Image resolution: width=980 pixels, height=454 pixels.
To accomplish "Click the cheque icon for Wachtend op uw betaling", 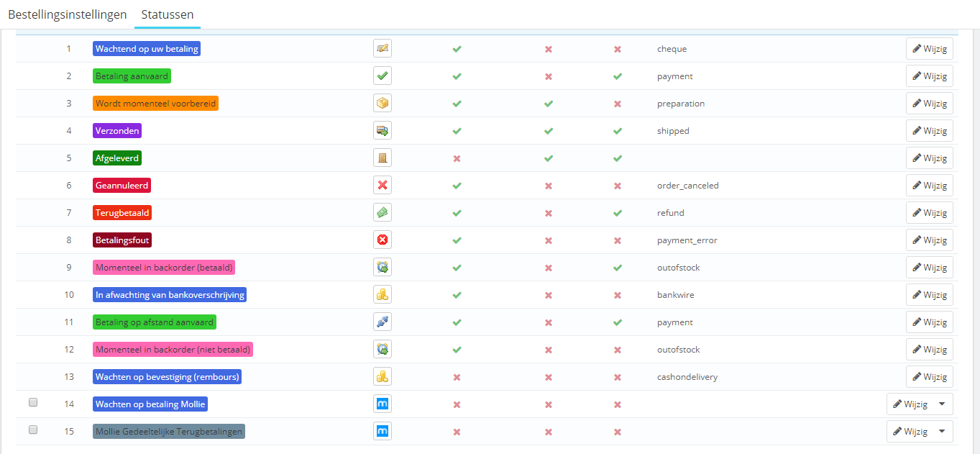I will click(x=383, y=49).
